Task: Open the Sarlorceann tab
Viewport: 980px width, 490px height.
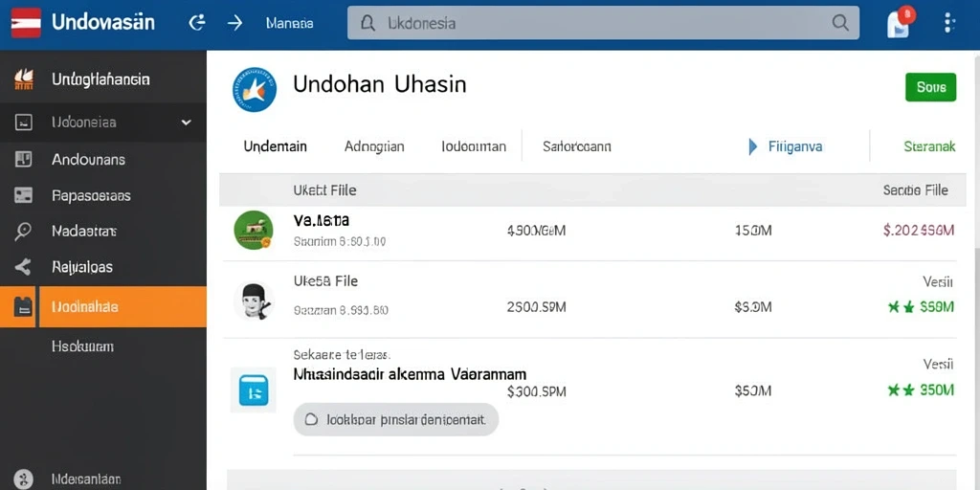Action: coord(577,146)
